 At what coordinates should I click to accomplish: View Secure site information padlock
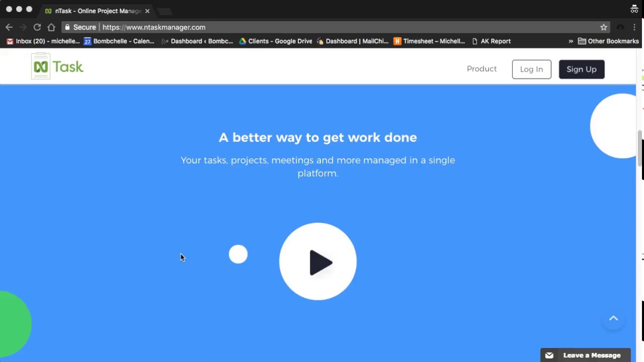[67, 27]
